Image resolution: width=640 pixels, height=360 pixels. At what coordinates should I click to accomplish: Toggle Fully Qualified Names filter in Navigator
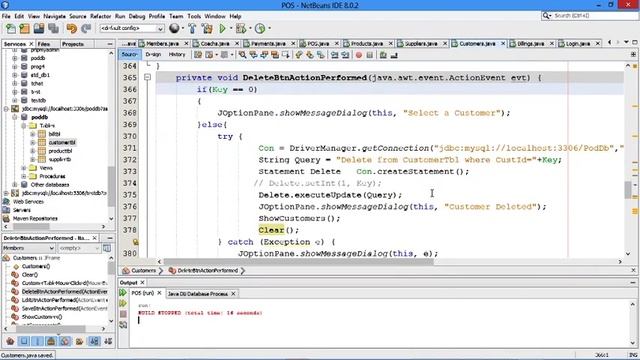pos(79,341)
